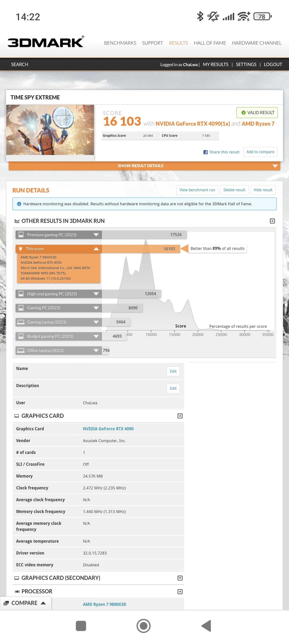Collapse the Other Results in 3DMark Run section

272,221
